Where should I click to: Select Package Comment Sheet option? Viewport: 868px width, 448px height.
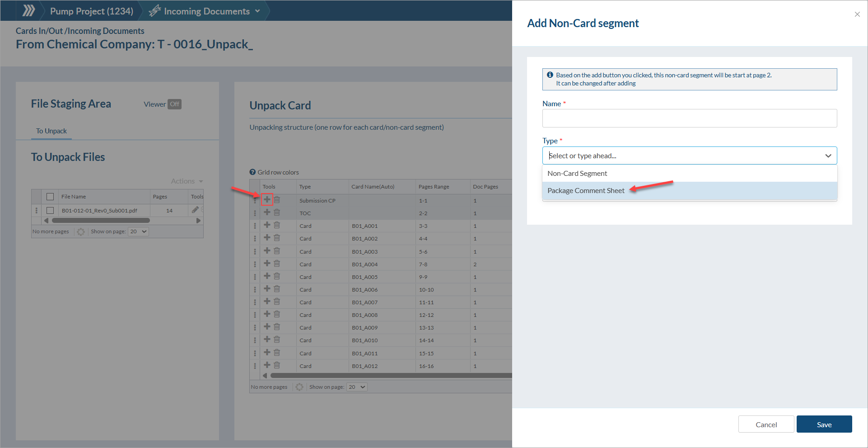[x=690, y=191]
